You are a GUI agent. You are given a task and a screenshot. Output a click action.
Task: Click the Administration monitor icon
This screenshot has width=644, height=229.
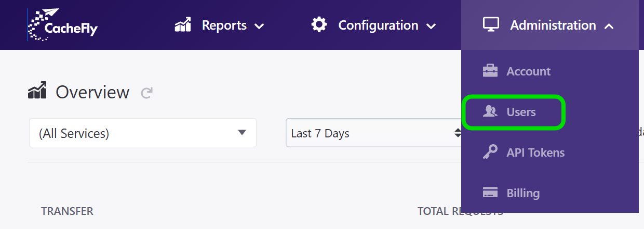click(491, 24)
